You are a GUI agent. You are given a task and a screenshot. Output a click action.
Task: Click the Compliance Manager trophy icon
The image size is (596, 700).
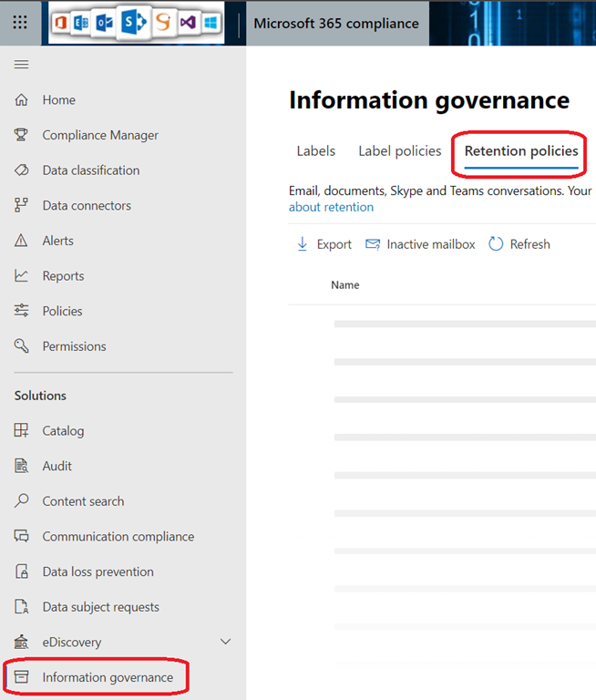22,135
